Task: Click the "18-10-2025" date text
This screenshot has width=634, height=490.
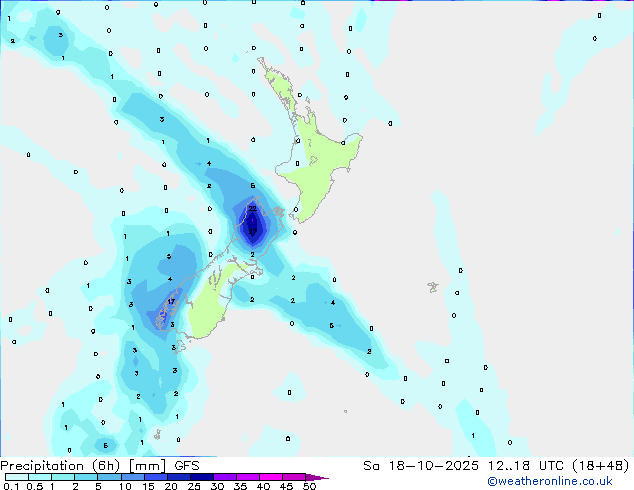Action: coord(433,466)
